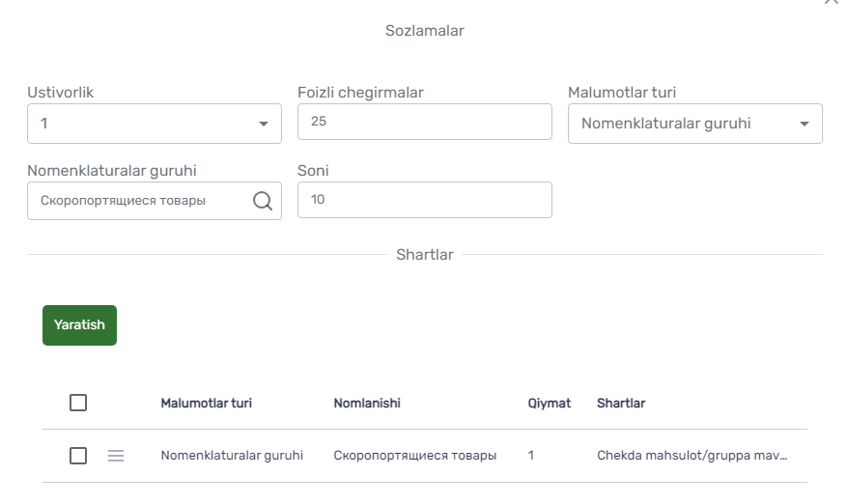
Task: Click the drag handle icon of the row
Action: click(116, 456)
